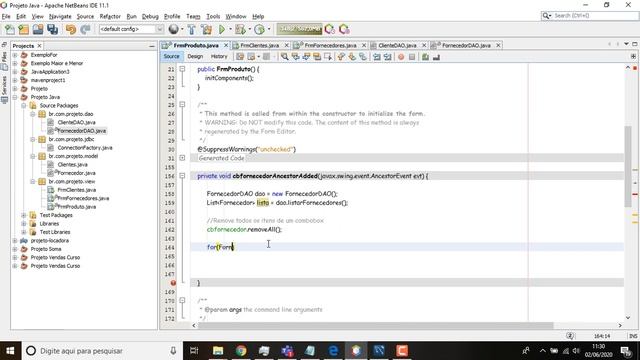
Task: Click the error glyph on line 168
Action: pyautogui.click(x=173, y=283)
